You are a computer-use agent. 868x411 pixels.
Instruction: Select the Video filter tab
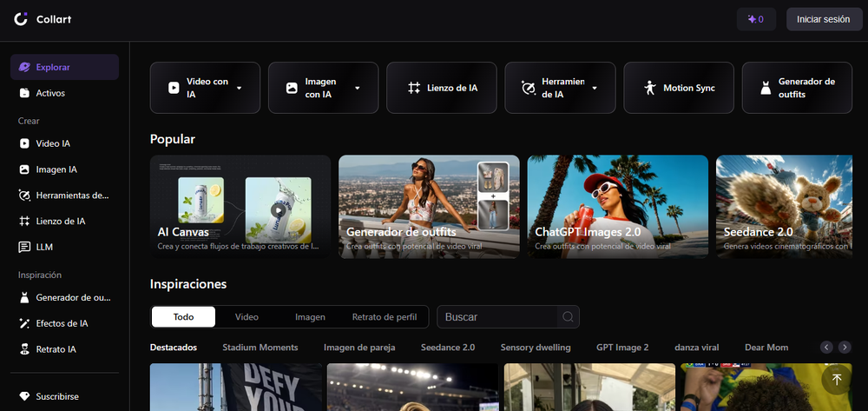tap(247, 317)
